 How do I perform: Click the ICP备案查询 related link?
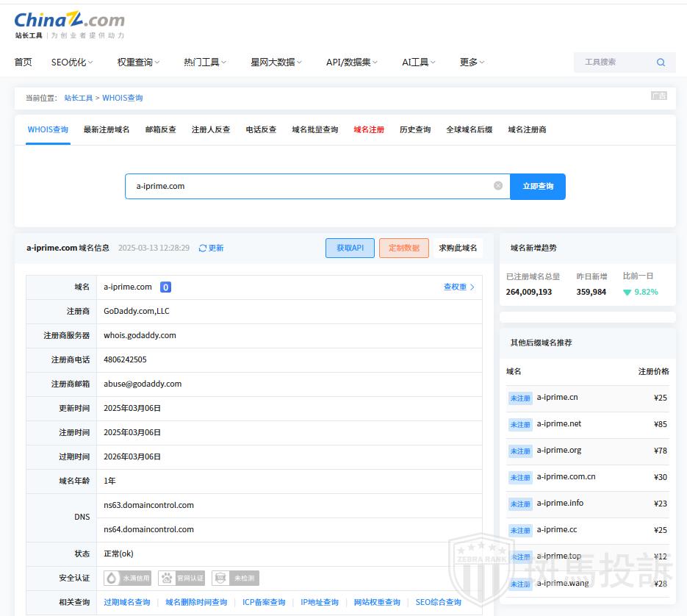pyautogui.click(x=264, y=602)
